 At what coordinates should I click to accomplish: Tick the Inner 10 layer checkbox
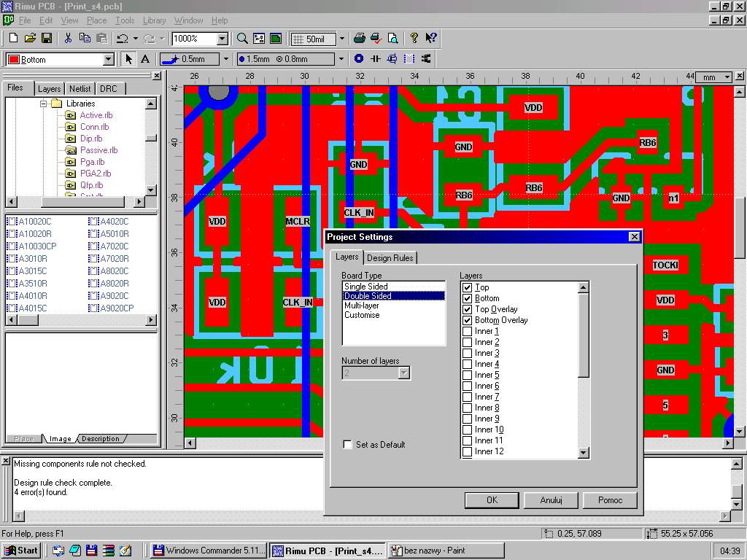(x=468, y=430)
